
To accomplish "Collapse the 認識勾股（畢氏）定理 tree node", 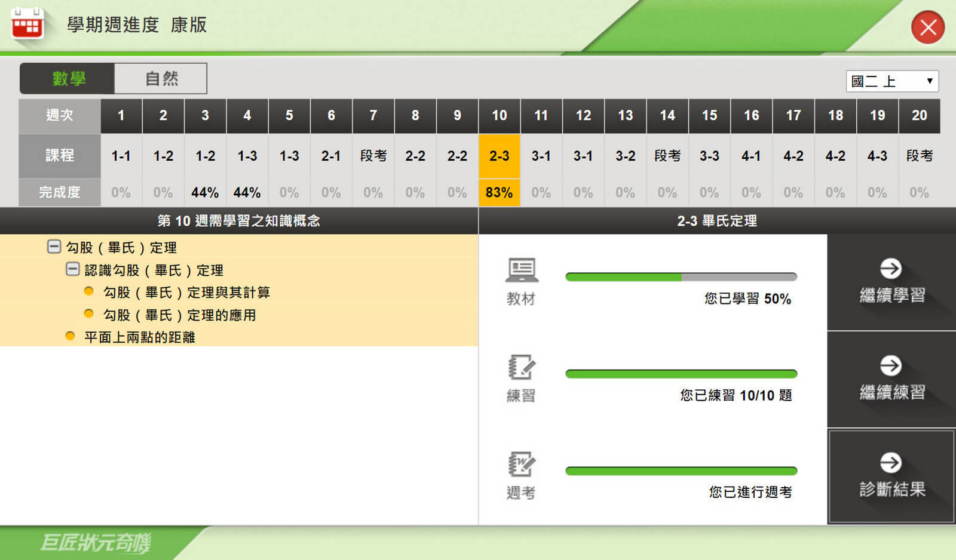I will pyautogui.click(x=72, y=269).
